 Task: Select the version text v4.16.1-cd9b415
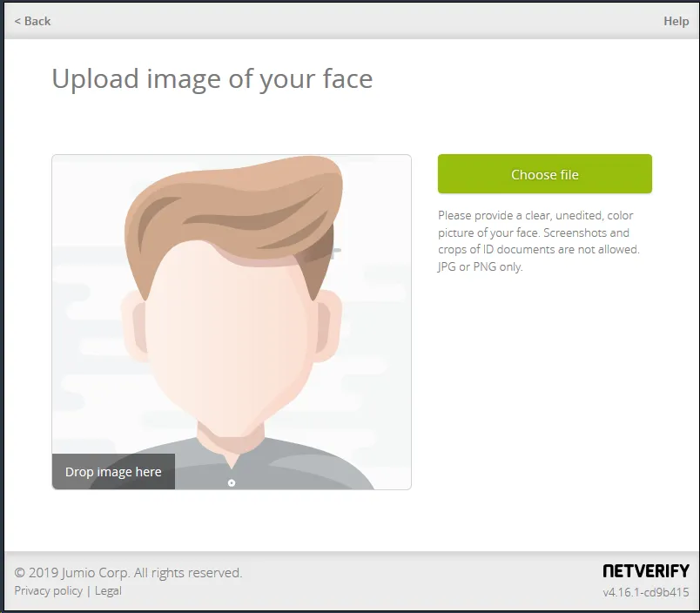pos(645,592)
